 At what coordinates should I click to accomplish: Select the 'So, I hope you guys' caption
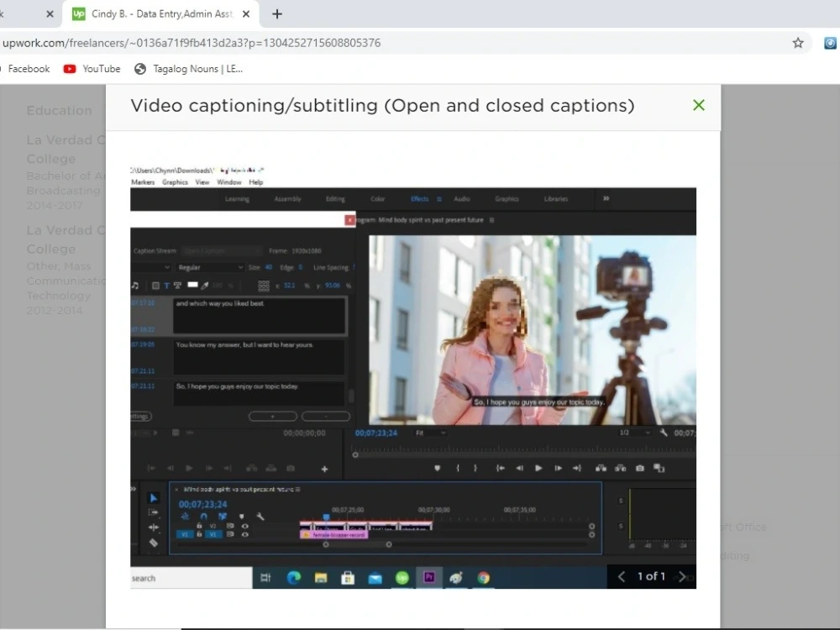click(260, 392)
